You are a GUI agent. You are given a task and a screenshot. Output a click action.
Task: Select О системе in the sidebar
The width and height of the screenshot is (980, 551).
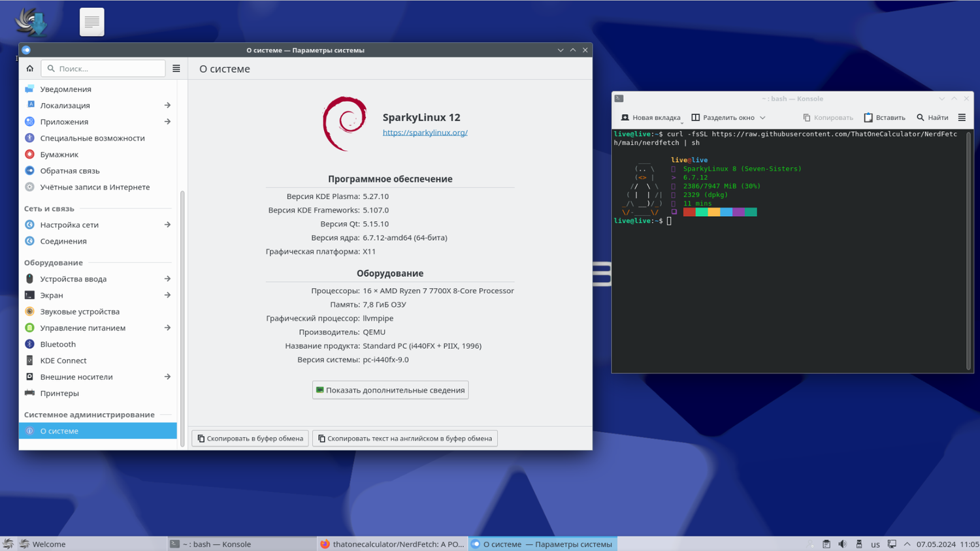(98, 431)
